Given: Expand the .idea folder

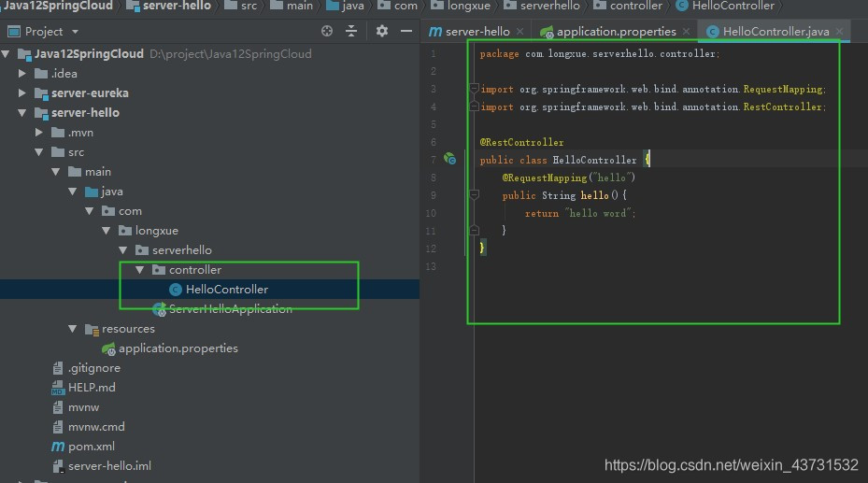Looking at the screenshot, I should pos(22,73).
